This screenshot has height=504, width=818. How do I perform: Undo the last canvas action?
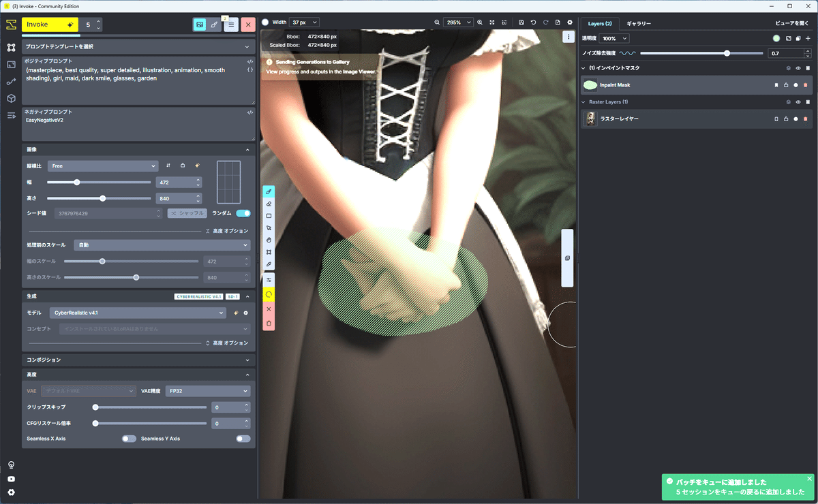pyautogui.click(x=534, y=22)
